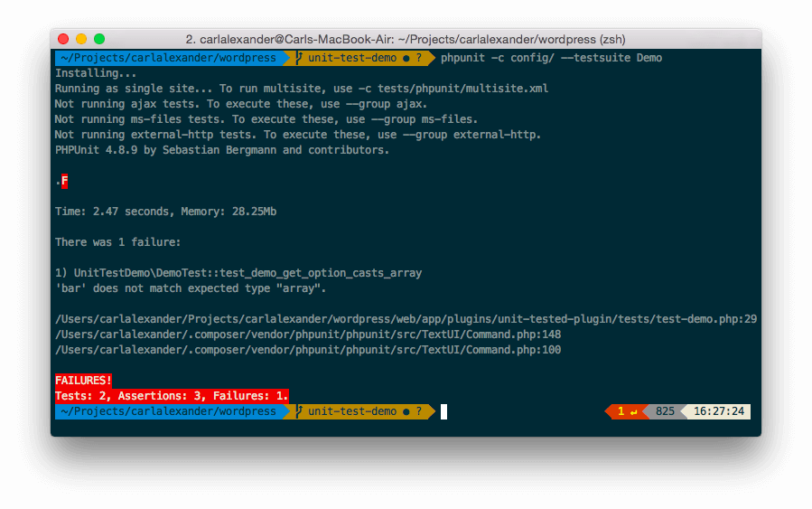Click the green zoom window button
This screenshot has width=812, height=509.
[x=99, y=39]
